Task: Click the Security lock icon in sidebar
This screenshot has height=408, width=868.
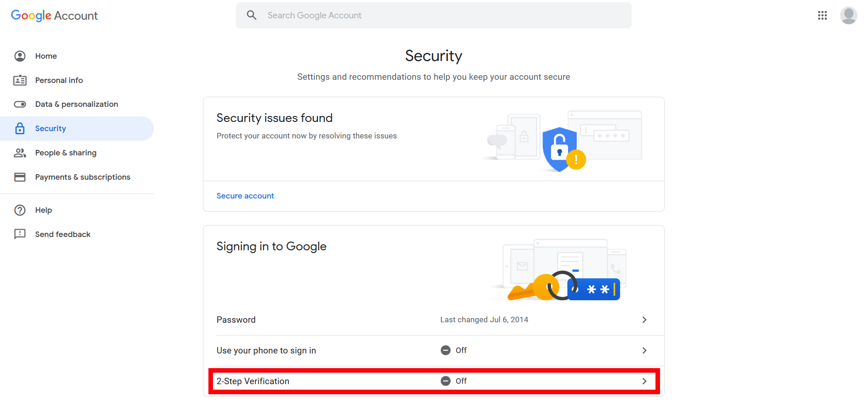Action: (x=20, y=128)
